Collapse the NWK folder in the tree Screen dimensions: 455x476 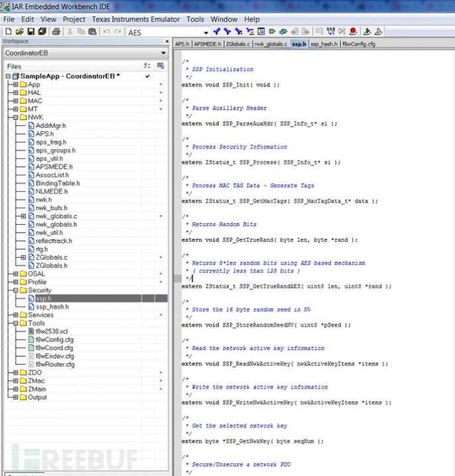[15, 117]
